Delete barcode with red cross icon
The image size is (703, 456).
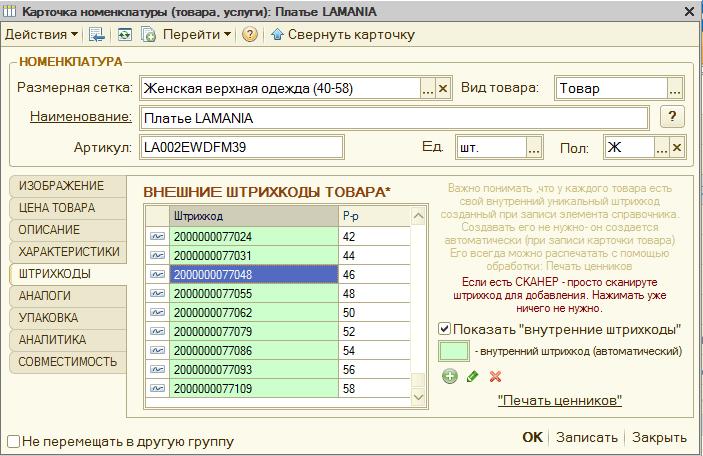click(495, 376)
